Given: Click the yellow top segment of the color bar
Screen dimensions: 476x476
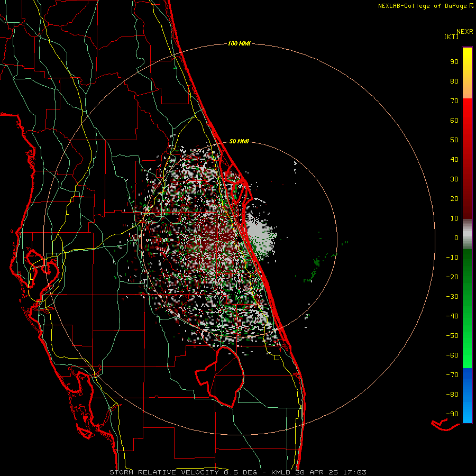Looking at the screenshot, I should point(467,73).
